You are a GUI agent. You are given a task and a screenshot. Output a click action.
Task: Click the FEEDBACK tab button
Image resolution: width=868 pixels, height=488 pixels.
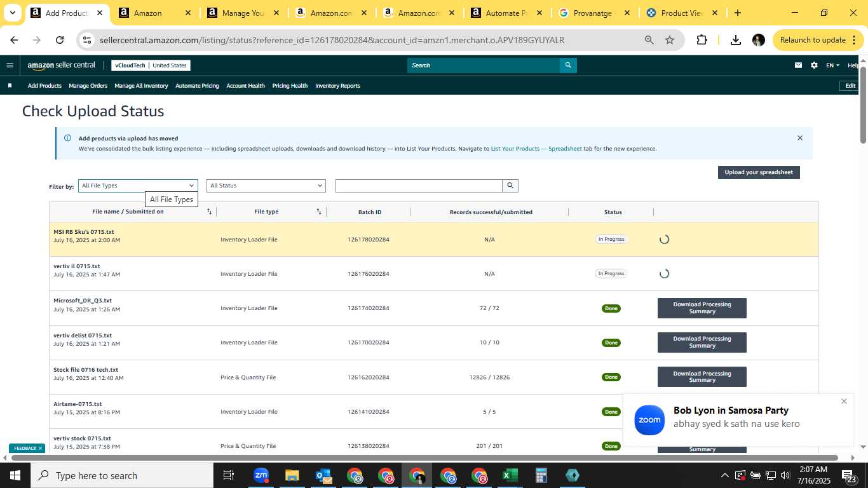coord(27,448)
